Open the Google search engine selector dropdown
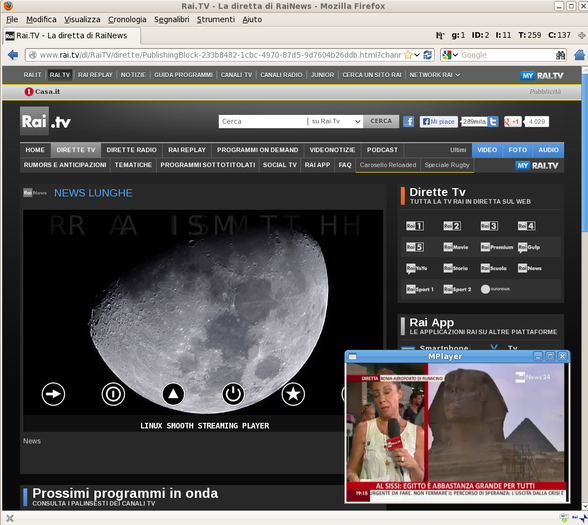The width and height of the screenshot is (588, 525). click(x=450, y=55)
